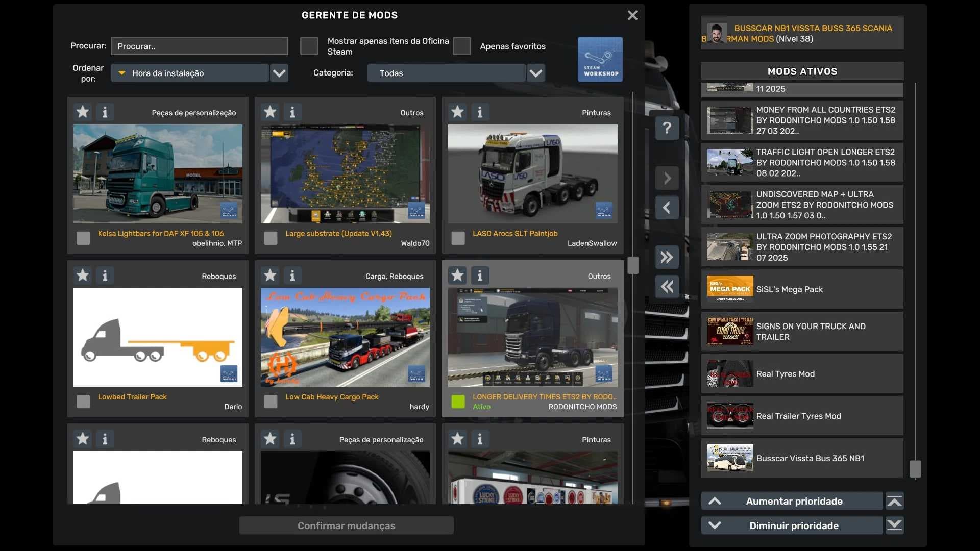Deactivate all mods with double left arrow
Screen dimensions: 980x551
click(x=667, y=287)
